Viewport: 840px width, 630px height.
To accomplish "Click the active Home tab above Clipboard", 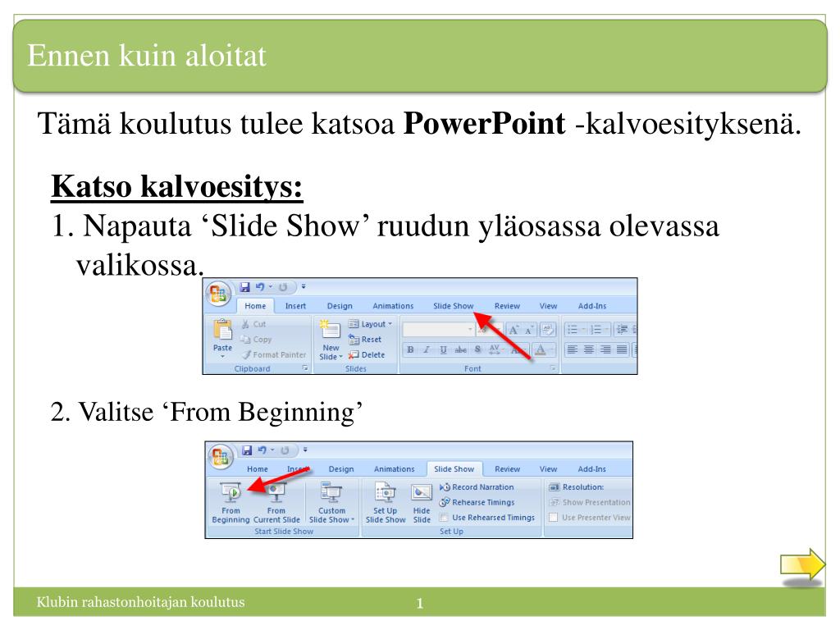I will pos(255,306).
